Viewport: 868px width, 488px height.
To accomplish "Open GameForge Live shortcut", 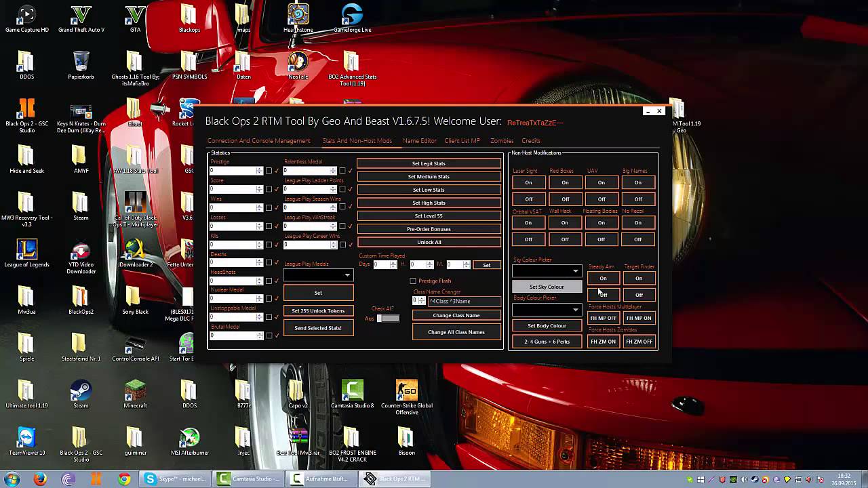I will coord(352,18).
